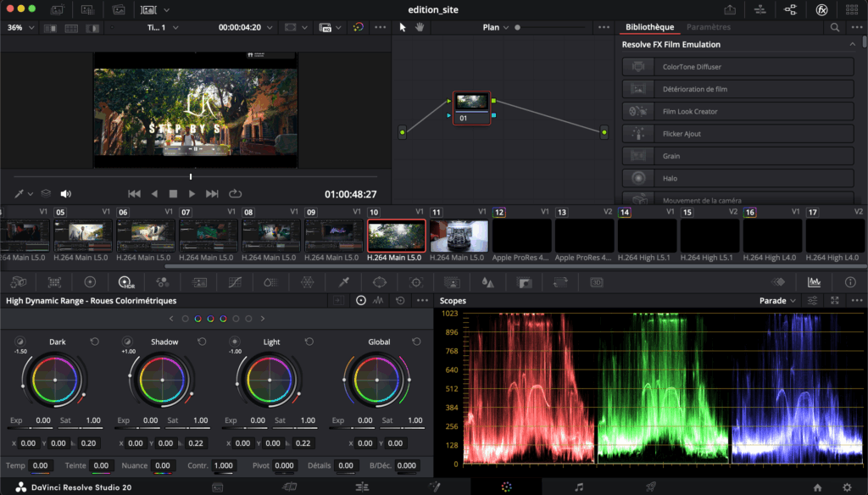
Task: Open the Qualifier eyedropper palette
Action: click(x=344, y=281)
